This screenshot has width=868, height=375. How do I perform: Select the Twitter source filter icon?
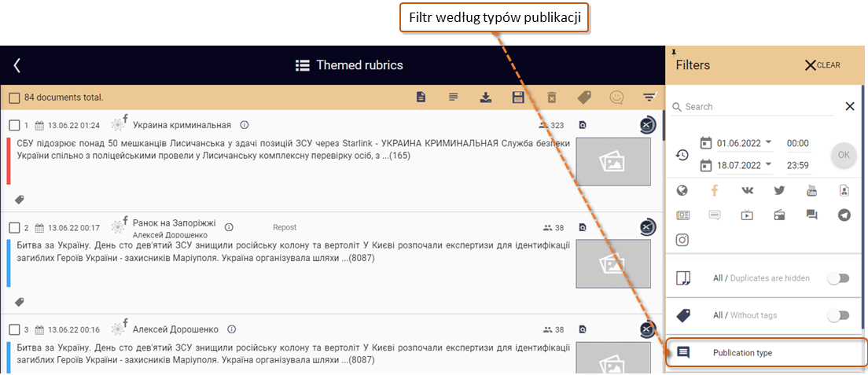(x=779, y=190)
